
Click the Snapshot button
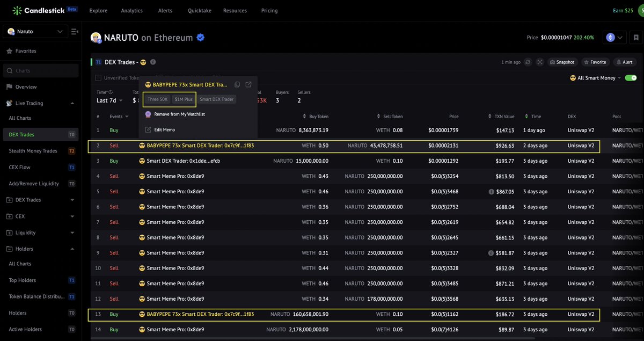click(x=562, y=62)
